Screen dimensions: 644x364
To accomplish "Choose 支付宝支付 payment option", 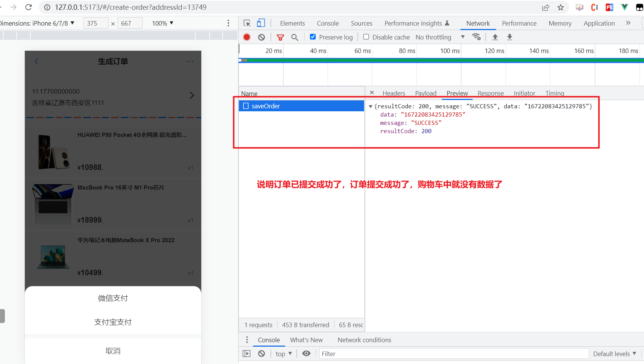I will 113,322.
